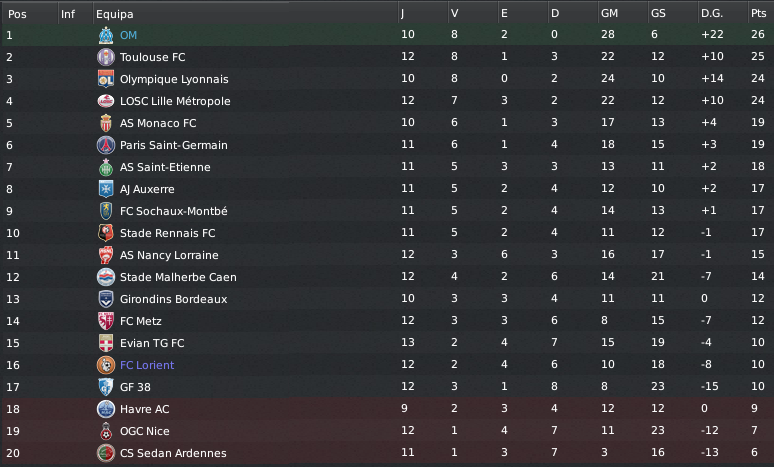
Task: Open the FC Lorient team link
Action: pos(146,365)
